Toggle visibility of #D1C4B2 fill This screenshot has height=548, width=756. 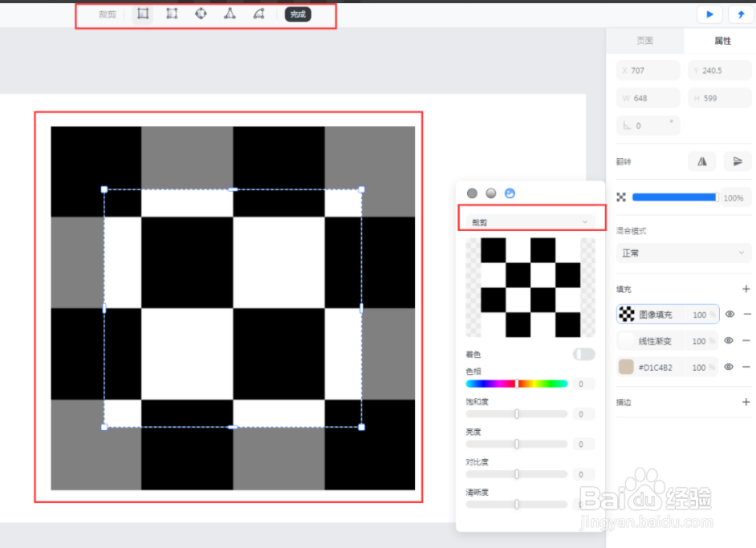pos(729,367)
